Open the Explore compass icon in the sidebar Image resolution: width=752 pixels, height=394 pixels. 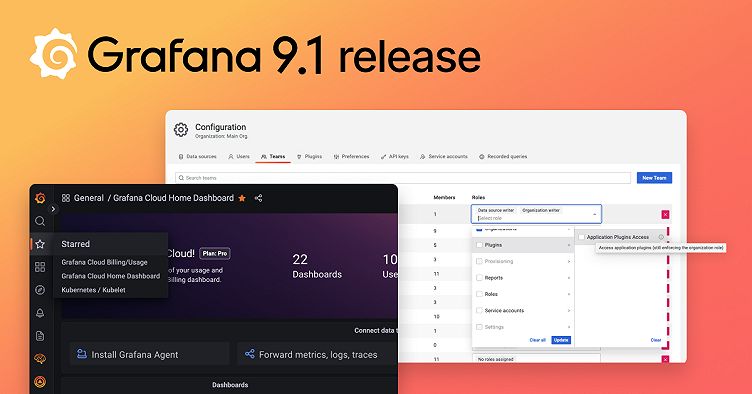click(40, 290)
